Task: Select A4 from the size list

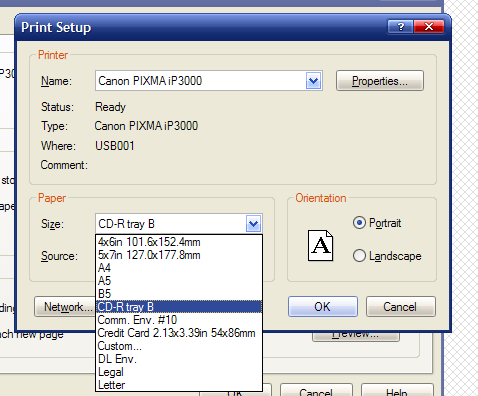Action: 179,268
